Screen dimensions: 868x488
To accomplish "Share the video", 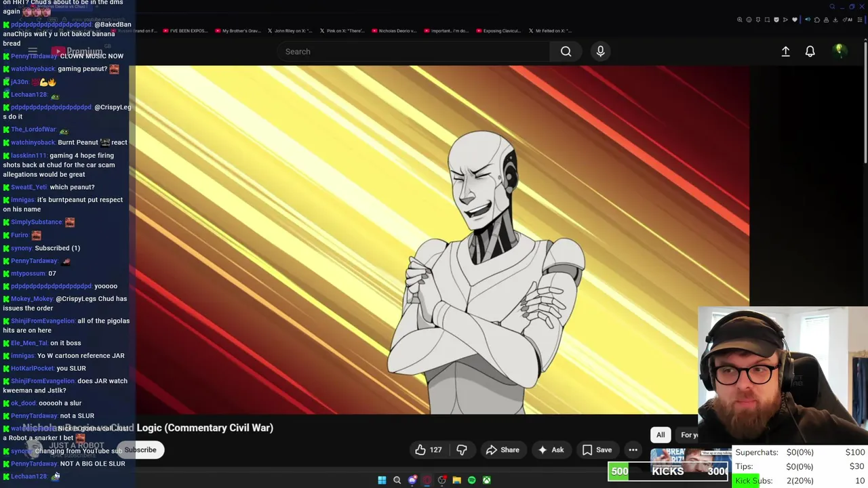I will pos(502,450).
